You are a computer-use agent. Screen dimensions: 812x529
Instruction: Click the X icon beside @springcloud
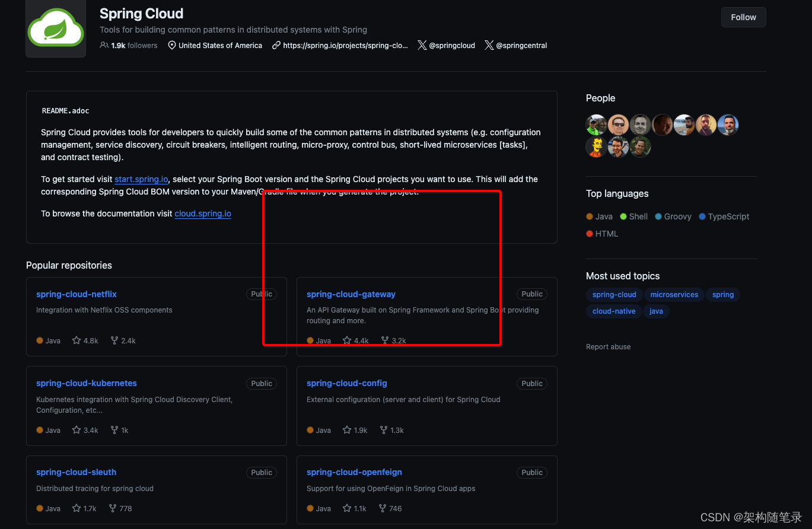pos(421,44)
